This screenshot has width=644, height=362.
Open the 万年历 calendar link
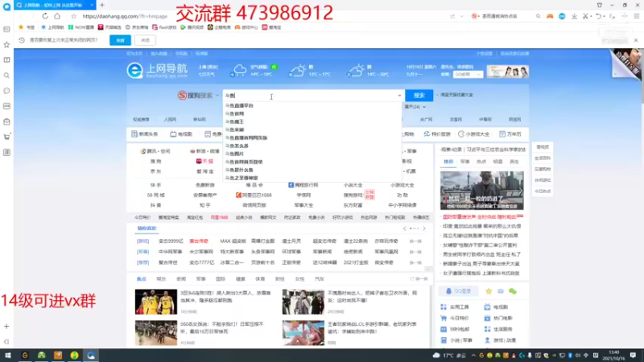click(x=510, y=134)
